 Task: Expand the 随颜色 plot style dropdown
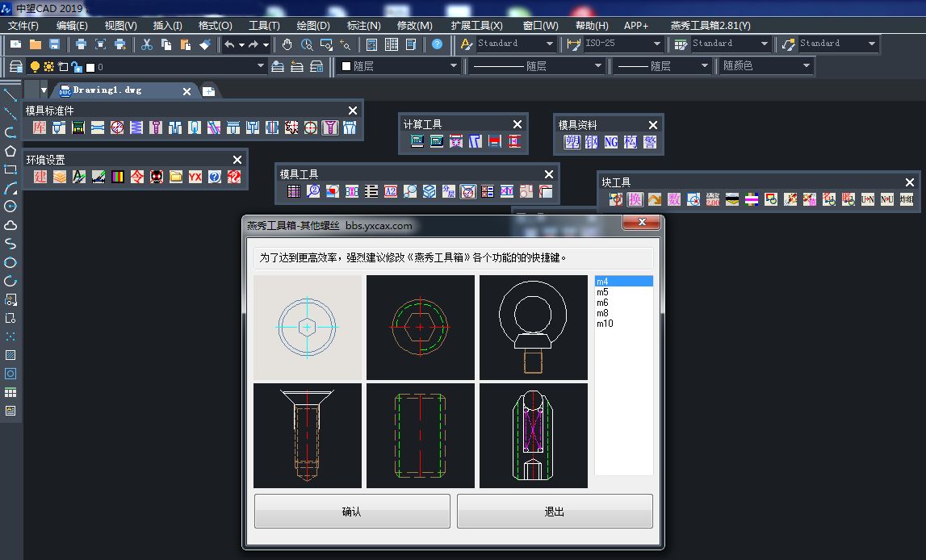point(806,66)
